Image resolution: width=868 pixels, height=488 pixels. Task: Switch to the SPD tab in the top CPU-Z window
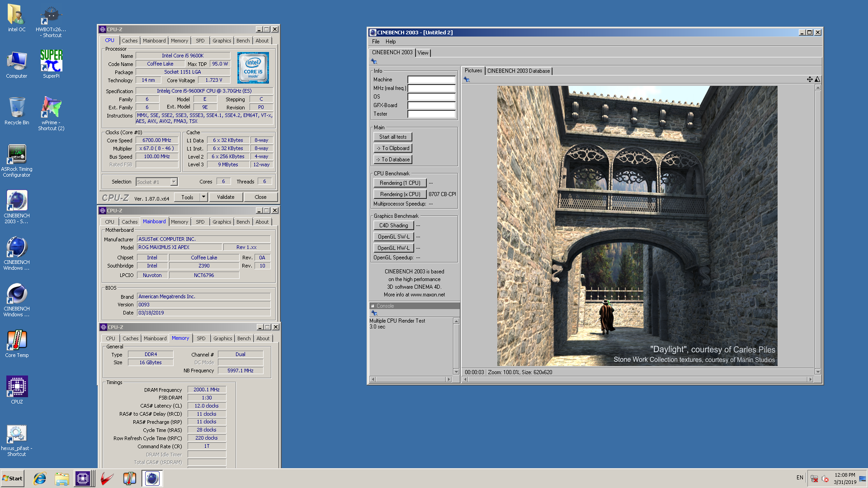pos(200,41)
